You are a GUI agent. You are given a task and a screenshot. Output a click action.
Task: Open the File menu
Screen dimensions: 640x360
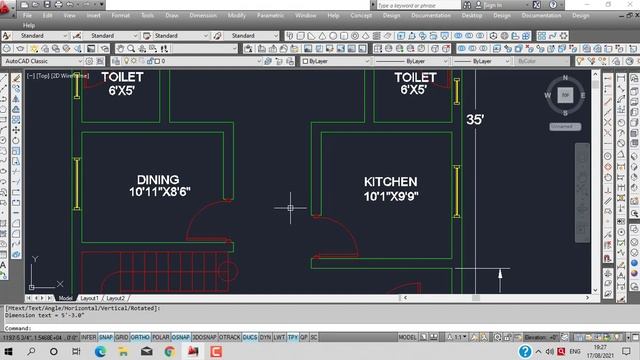click(x=27, y=16)
